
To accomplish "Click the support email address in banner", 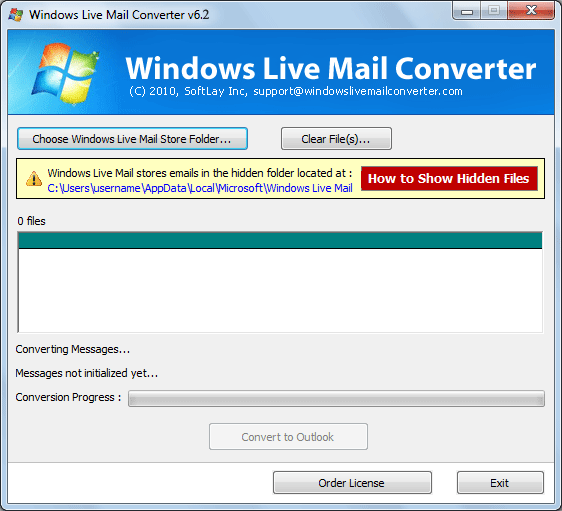I will click(358, 91).
